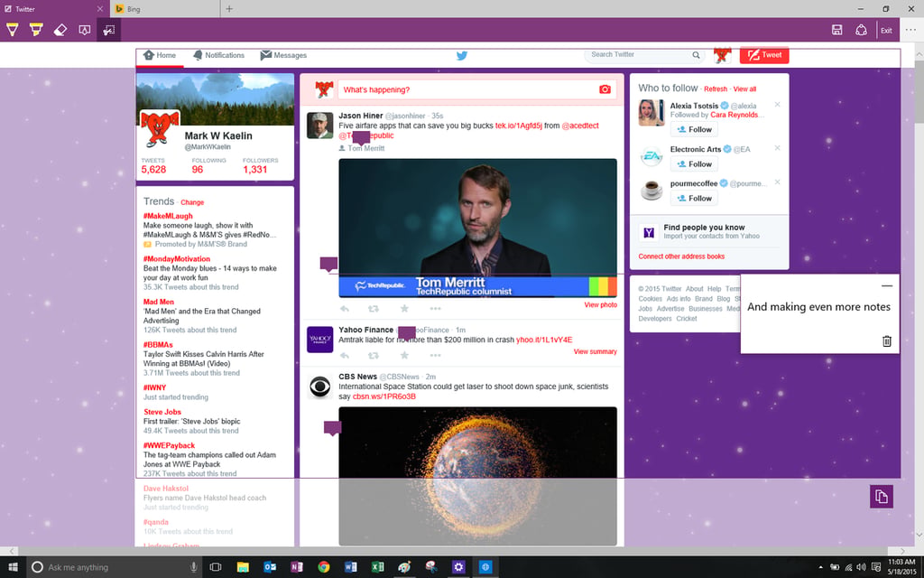Click View photo link
The image size is (924, 578).
coord(600,305)
